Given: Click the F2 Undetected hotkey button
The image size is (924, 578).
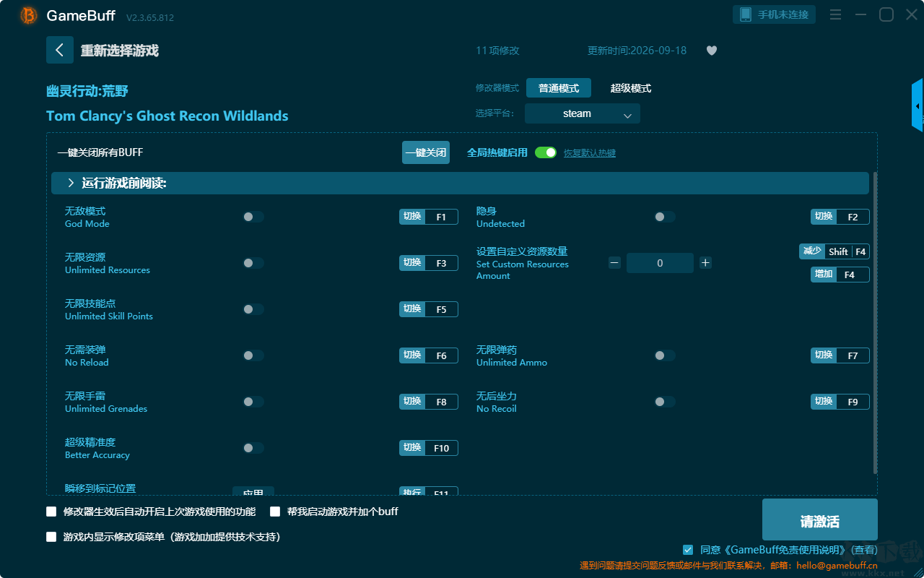Looking at the screenshot, I should 840,217.
